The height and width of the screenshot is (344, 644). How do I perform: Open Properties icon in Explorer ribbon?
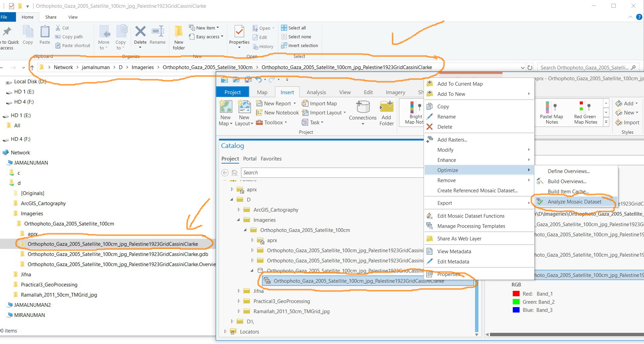[239, 32]
